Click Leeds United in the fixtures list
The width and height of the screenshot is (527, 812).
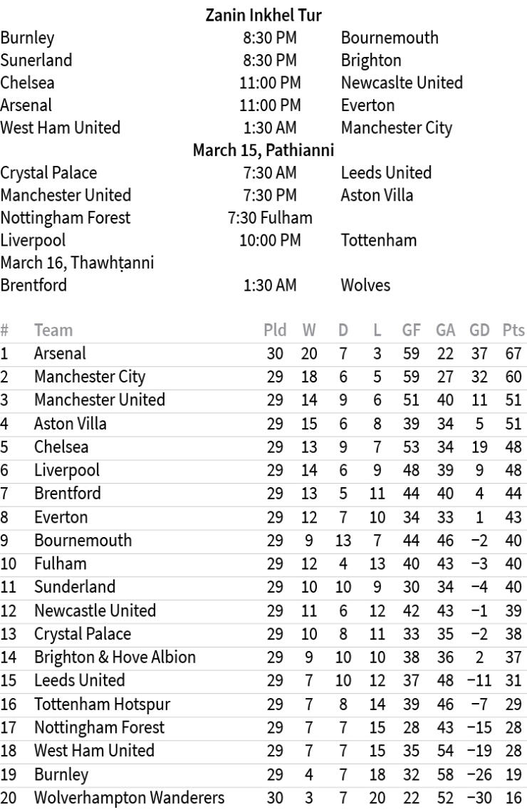coord(386,173)
